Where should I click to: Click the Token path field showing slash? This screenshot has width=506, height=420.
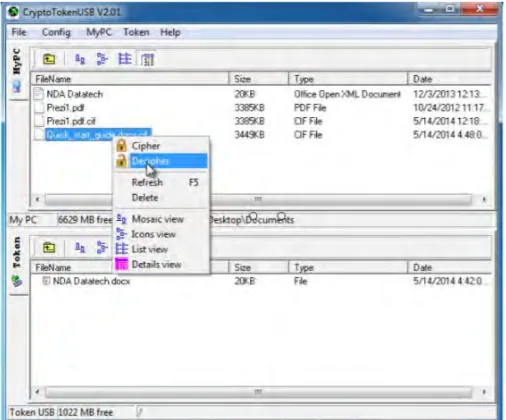(315, 412)
